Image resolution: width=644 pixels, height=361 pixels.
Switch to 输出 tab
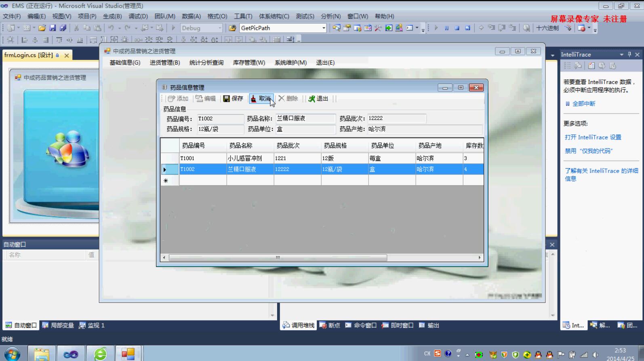click(x=429, y=325)
